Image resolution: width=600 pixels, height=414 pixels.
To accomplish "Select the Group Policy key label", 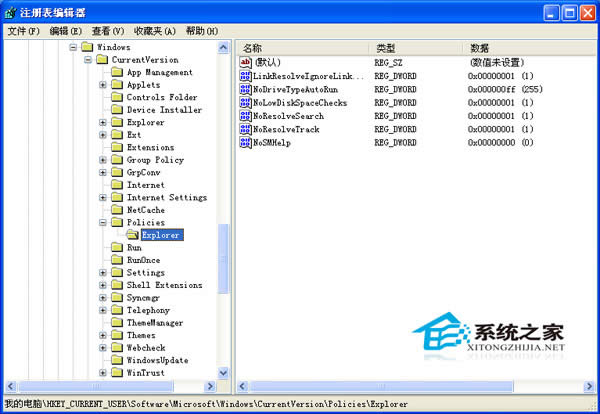I will pyautogui.click(x=155, y=160).
